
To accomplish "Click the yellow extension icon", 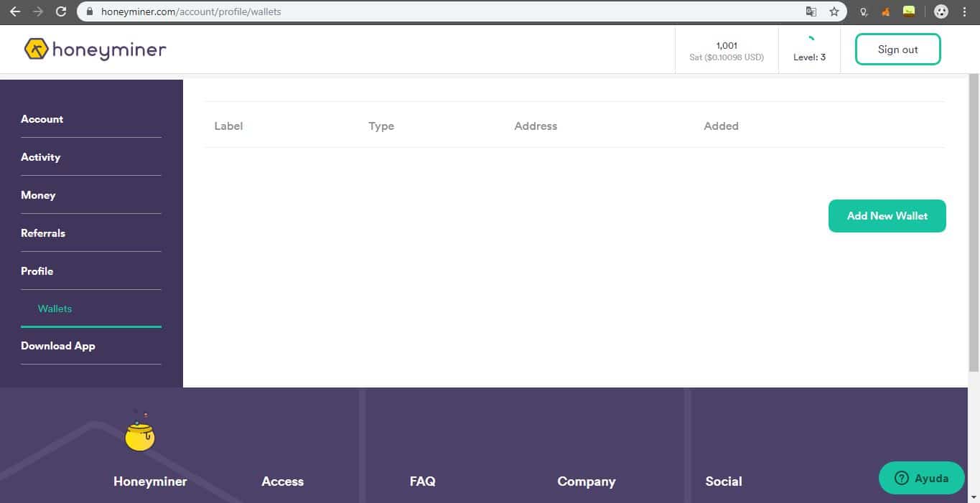I will coord(909,11).
